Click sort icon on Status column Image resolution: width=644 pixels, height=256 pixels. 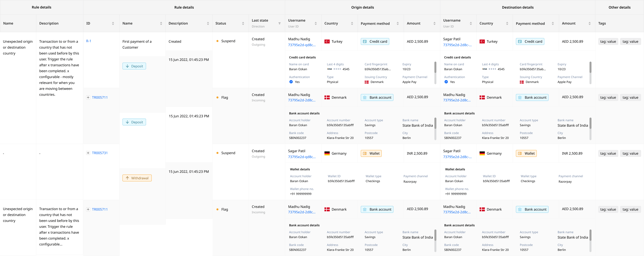243,23
